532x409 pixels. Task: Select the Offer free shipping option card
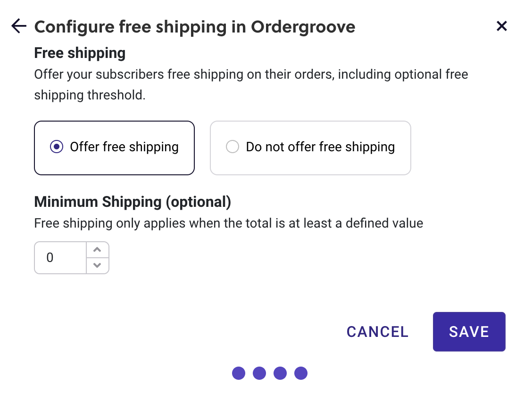pos(114,147)
